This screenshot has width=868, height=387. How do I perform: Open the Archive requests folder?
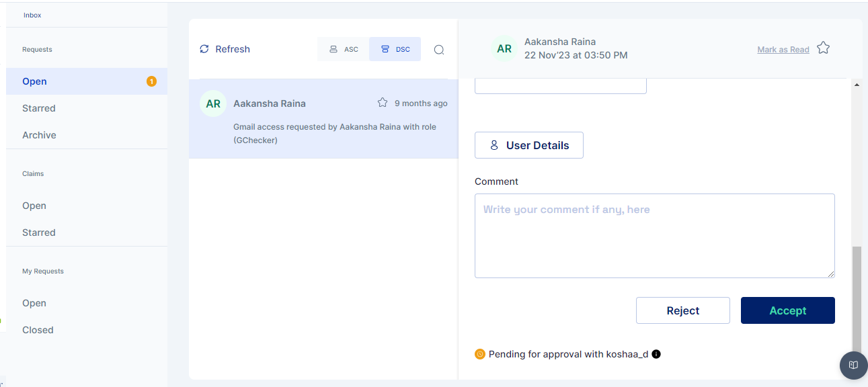[x=39, y=135]
